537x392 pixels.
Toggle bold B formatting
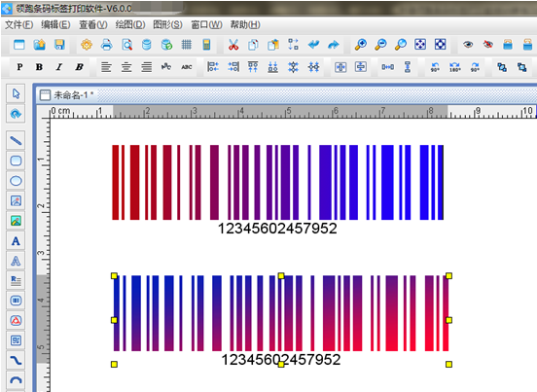(39, 67)
